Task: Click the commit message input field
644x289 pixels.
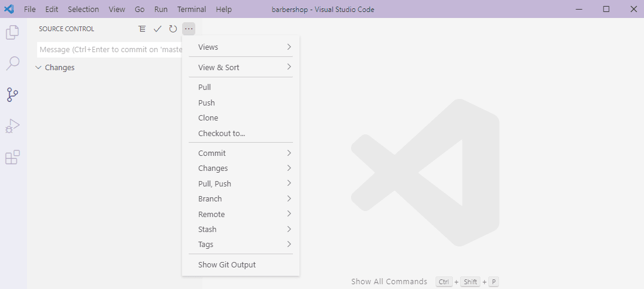Action: pyautogui.click(x=110, y=49)
